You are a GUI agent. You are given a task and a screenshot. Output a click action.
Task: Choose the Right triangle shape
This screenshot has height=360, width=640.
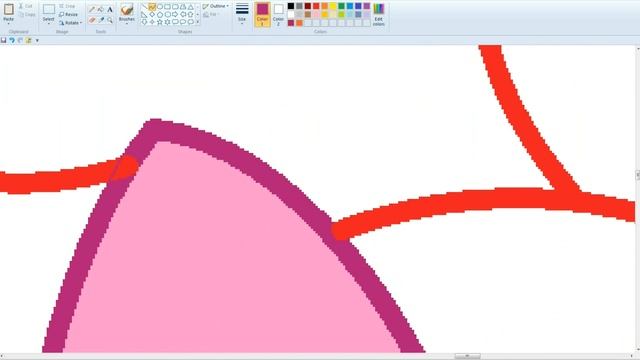(144, 14)
